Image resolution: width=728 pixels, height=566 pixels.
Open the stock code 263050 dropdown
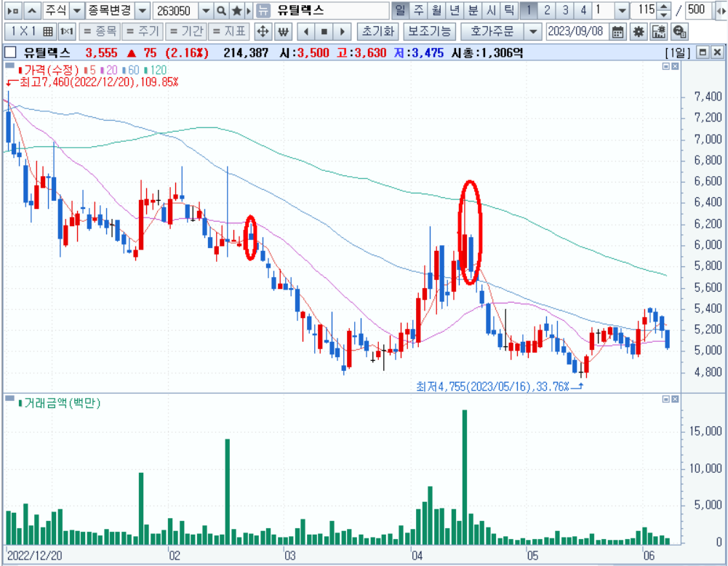click(206, 10)
